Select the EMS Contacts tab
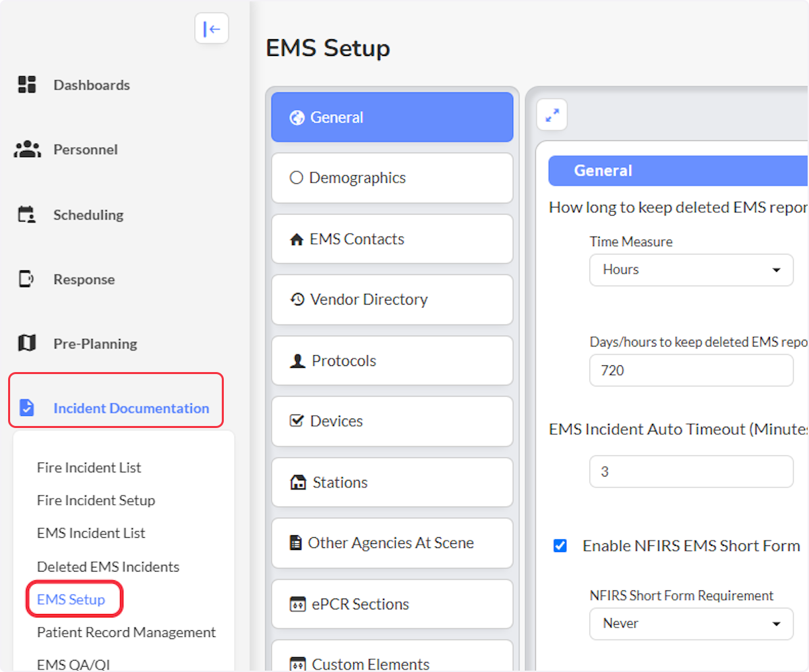The width and height of the screenshot is (809, 672). click(x=392, y=239)
